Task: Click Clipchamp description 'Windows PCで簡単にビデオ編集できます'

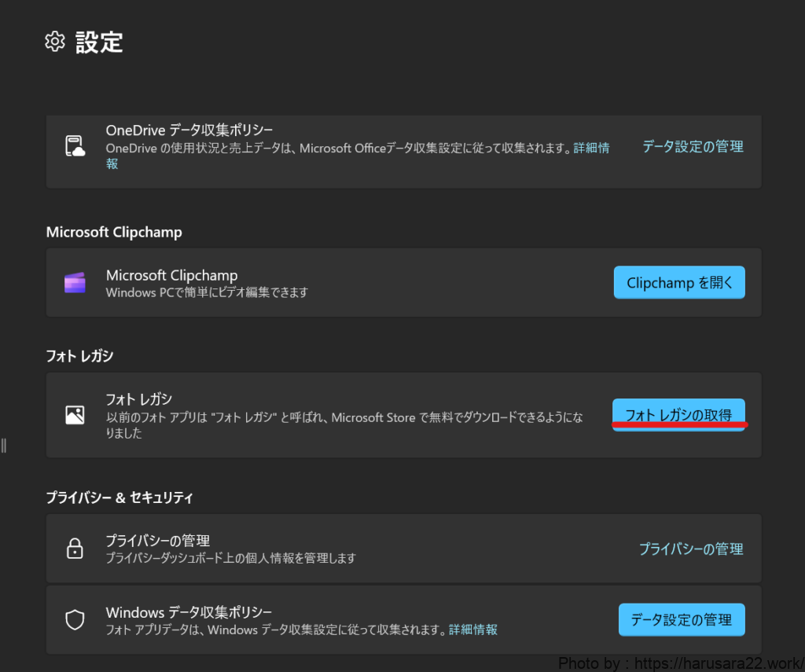Action: click(207, 292)
